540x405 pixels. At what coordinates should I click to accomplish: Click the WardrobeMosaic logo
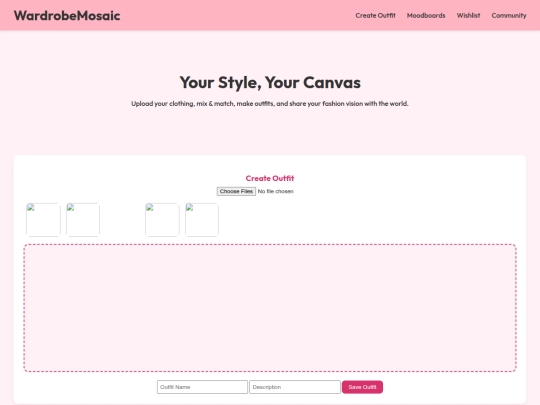click(x=67, y=15)
